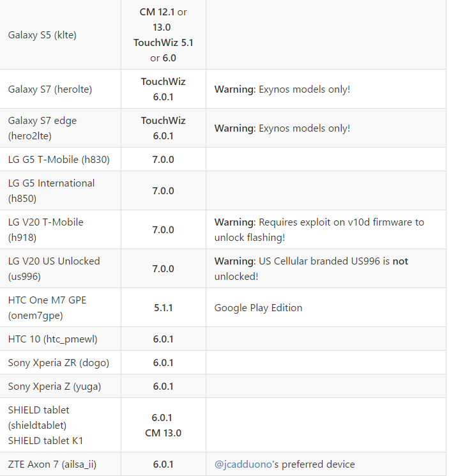449x476 pixels.
Task: Select LG V20 US Unlocked (us996) cell
Action: (x=54, y=269)
